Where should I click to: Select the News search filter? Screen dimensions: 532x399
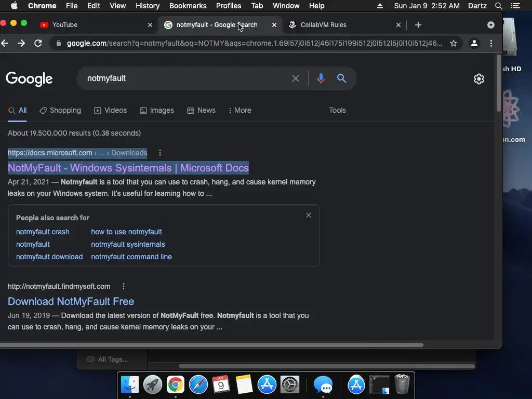201,110
